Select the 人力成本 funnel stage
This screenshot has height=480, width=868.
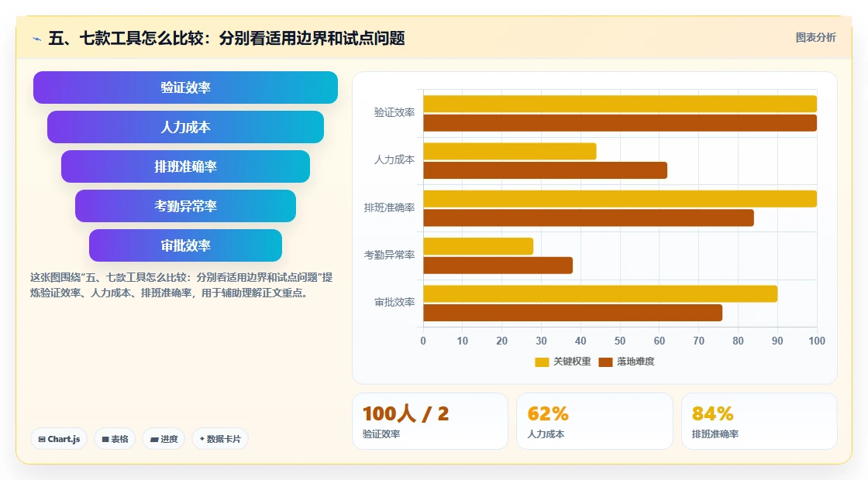[x=185, y=127]
